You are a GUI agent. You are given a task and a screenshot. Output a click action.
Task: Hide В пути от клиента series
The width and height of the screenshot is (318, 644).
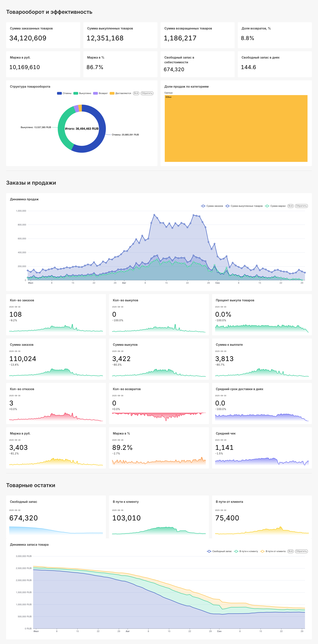tap(262, 551)
